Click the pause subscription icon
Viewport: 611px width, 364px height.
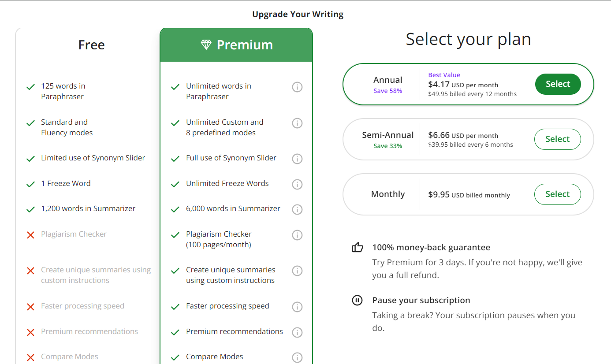357,301
